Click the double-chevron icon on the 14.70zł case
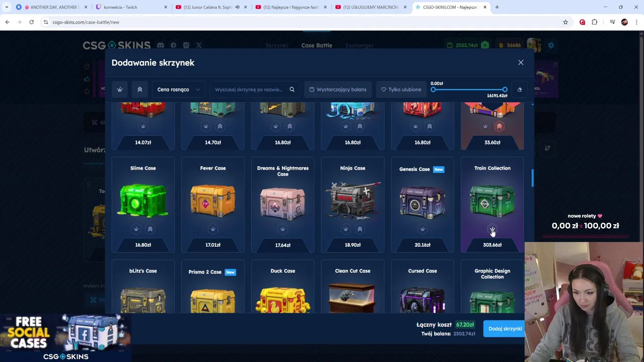644x362 pixels. [x=220, y=126]
